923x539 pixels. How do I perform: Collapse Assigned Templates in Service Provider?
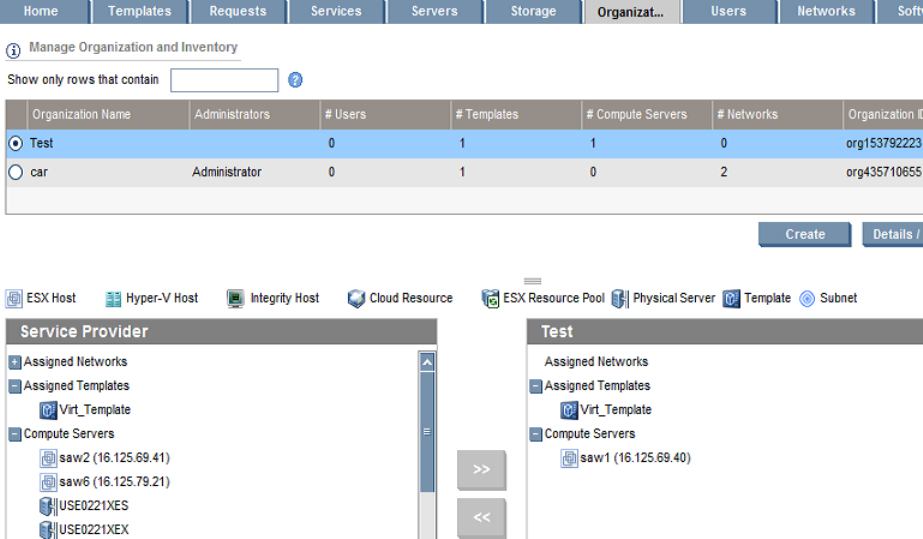pyautogui.click(x=15, y=386)
